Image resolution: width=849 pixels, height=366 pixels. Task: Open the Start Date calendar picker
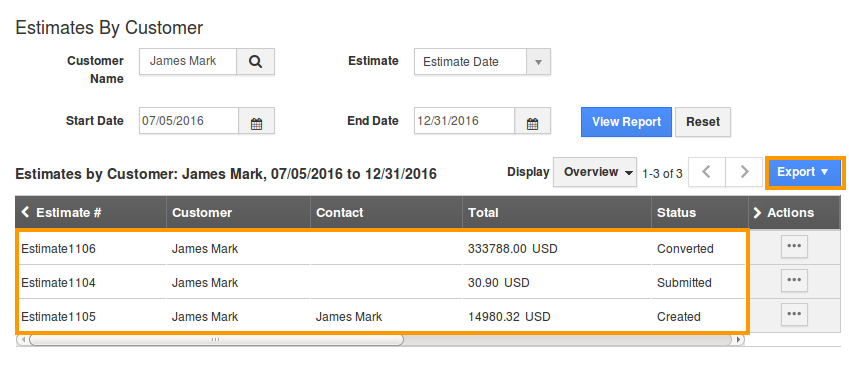[257, 121]
